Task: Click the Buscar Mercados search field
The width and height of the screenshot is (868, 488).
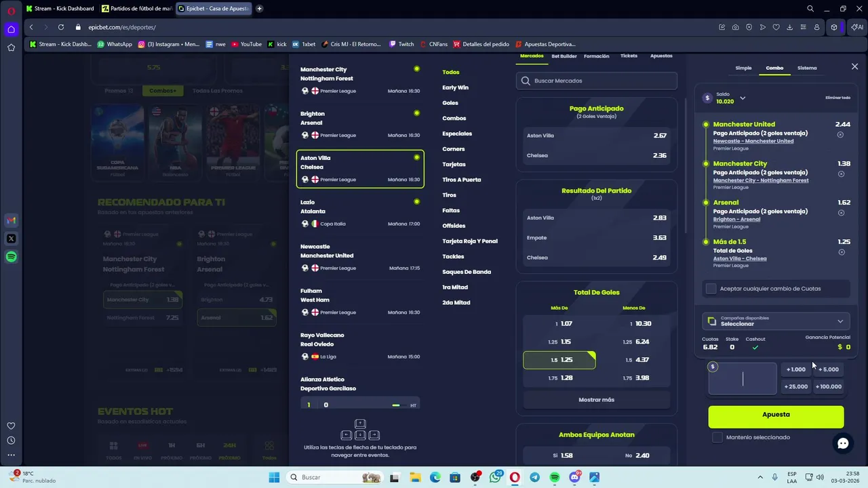Action: click(596, 81)
